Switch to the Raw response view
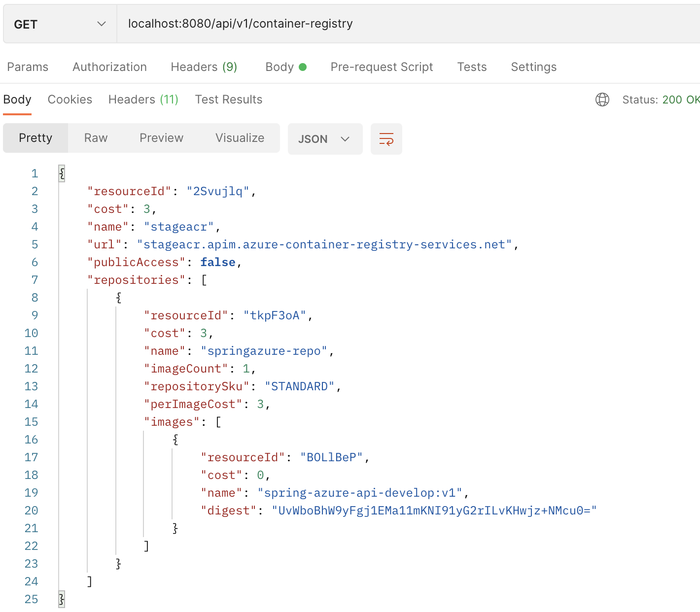This screenshot has height=612, width=700. [x=95, y=138]
